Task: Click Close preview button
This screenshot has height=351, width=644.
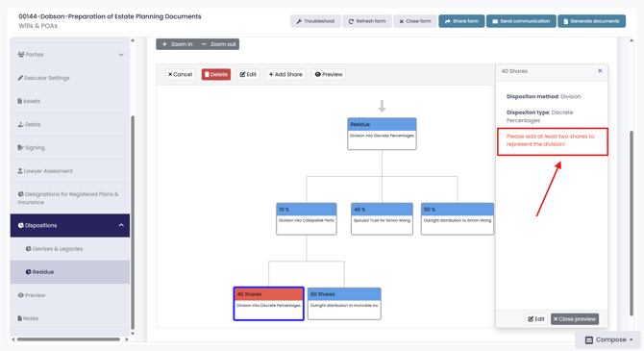Action: (x=575, y=319)
